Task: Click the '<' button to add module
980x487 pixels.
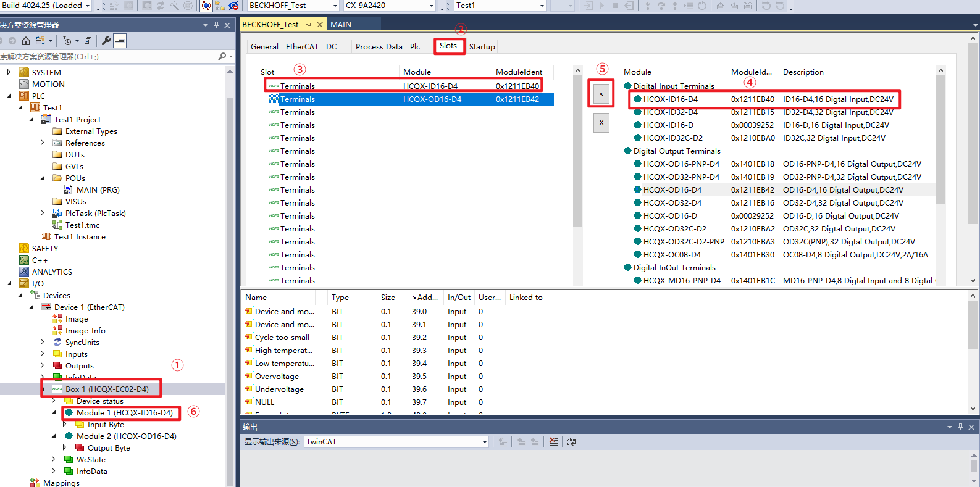Action: (601, 94)
